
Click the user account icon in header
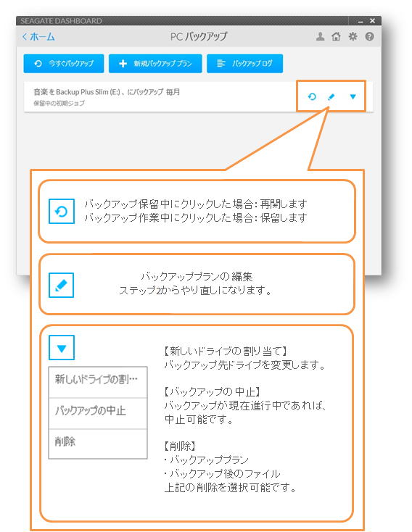320,36
